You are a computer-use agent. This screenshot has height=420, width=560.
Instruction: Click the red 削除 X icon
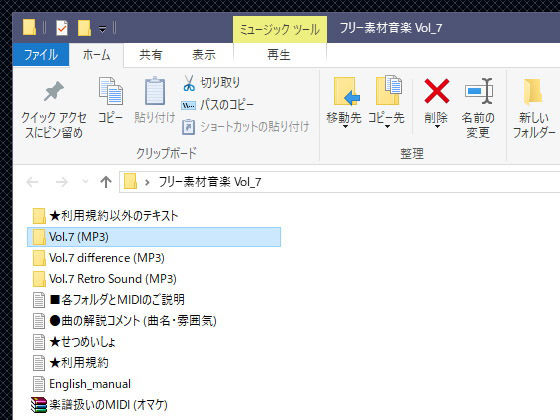(436, 91)
